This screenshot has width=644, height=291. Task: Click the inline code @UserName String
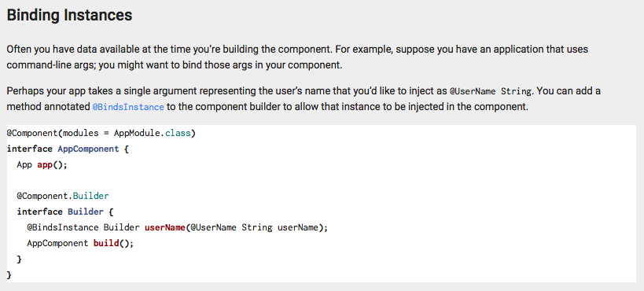491,91
